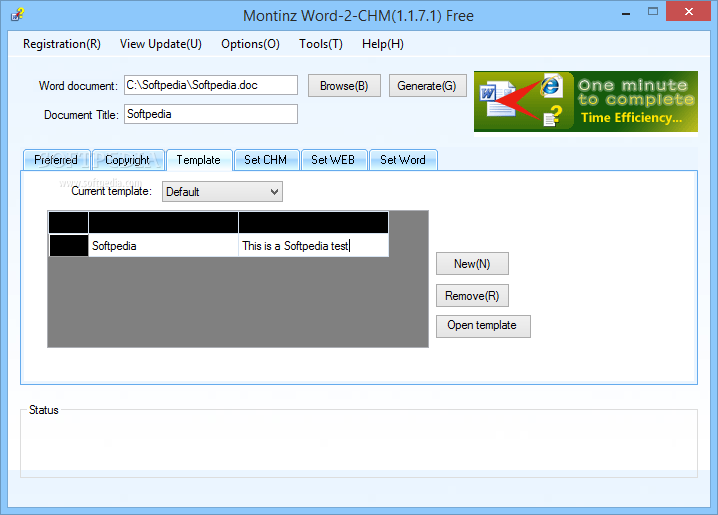Switch to the Set WEB tab

[x=333, y=160]
